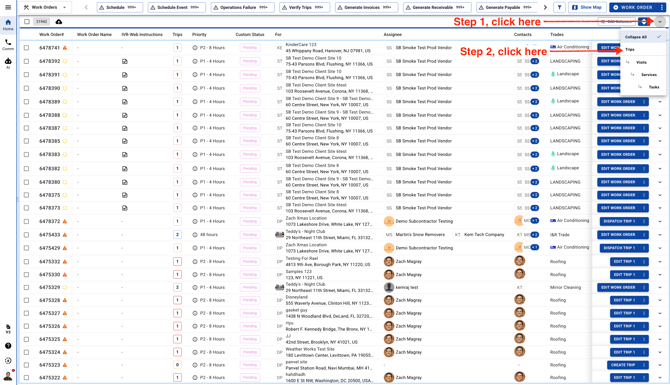The height and width of the screenshot is (385, 670).
Task: Open IVR-Web instructions icon for 6478389
Action: point(124,102)
